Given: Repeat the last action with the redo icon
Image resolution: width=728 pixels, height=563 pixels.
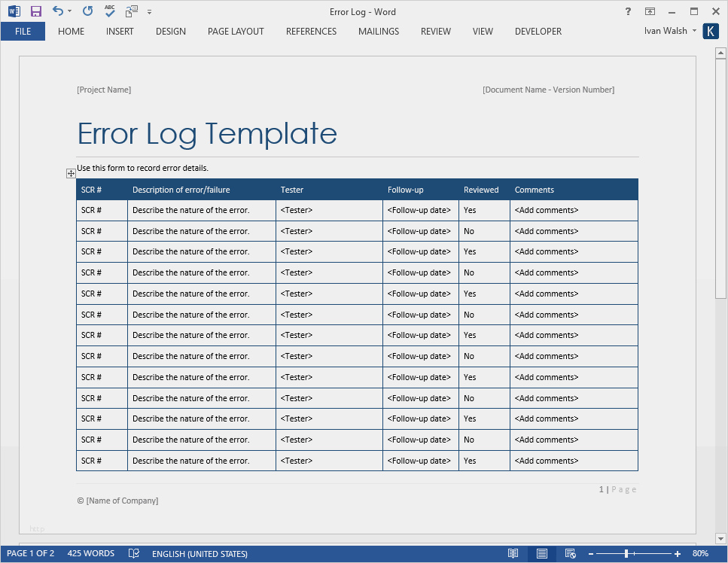Looking at the screenshot, I should tap(87, 11).
